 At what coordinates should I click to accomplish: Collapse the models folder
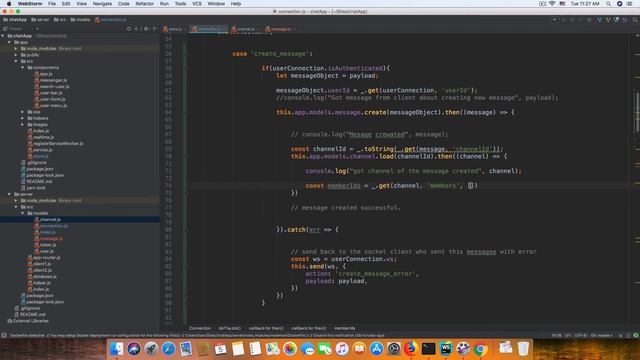coord(23,213)
